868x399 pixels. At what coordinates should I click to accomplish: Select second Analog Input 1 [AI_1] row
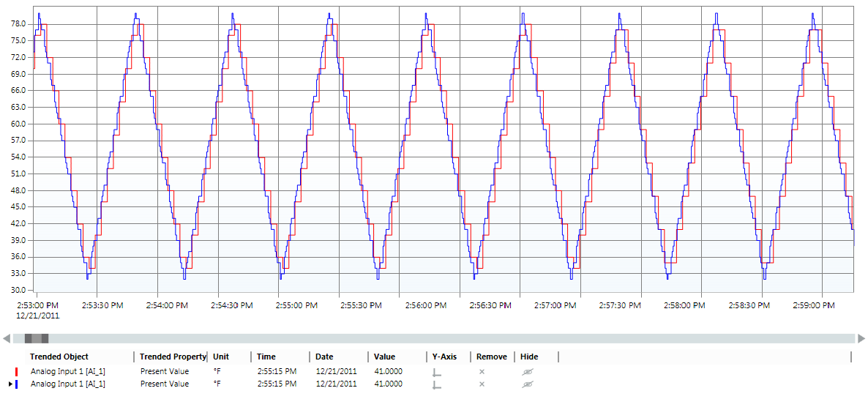click(67, 384)
